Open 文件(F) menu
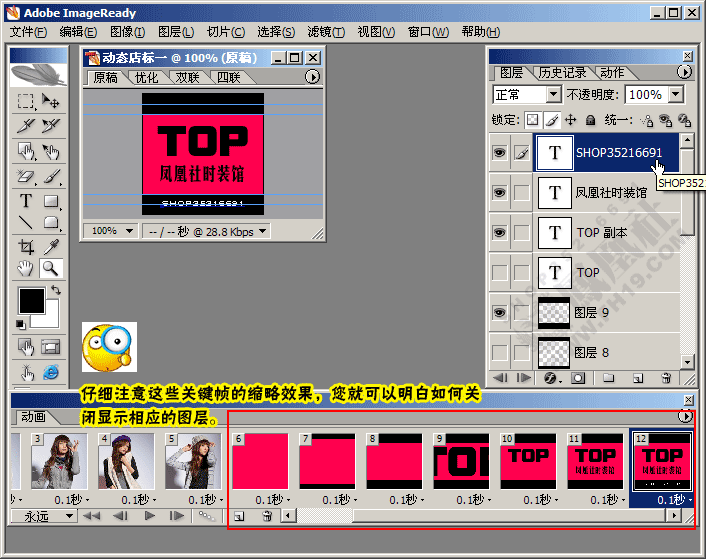This screenshot has height=559, width=706. tap(28, 32)
